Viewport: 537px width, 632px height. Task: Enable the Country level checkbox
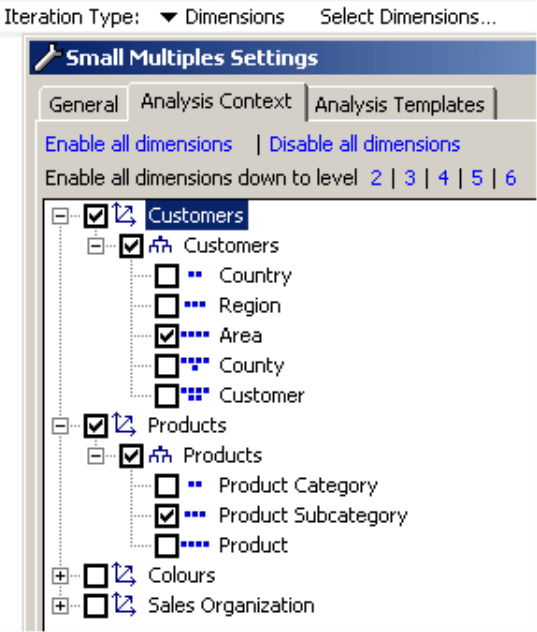coord(167,276)
